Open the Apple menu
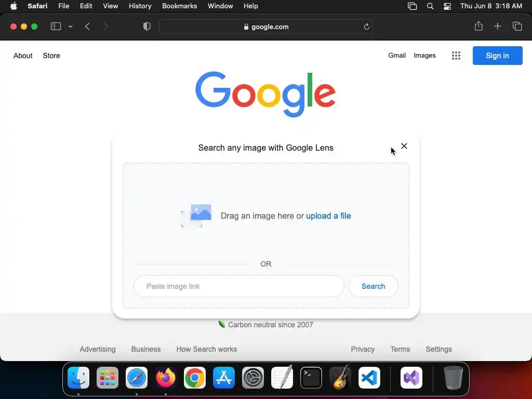 (14, 6)
